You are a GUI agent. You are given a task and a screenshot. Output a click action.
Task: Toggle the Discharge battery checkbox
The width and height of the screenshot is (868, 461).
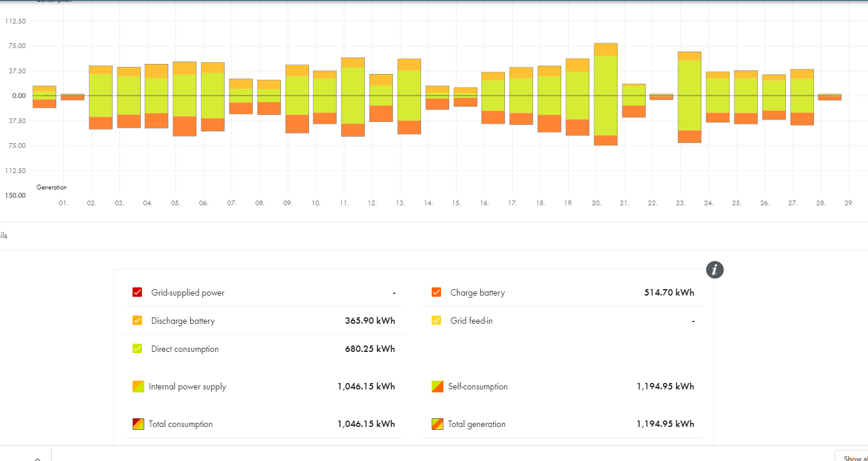click(x=137, y=320)
